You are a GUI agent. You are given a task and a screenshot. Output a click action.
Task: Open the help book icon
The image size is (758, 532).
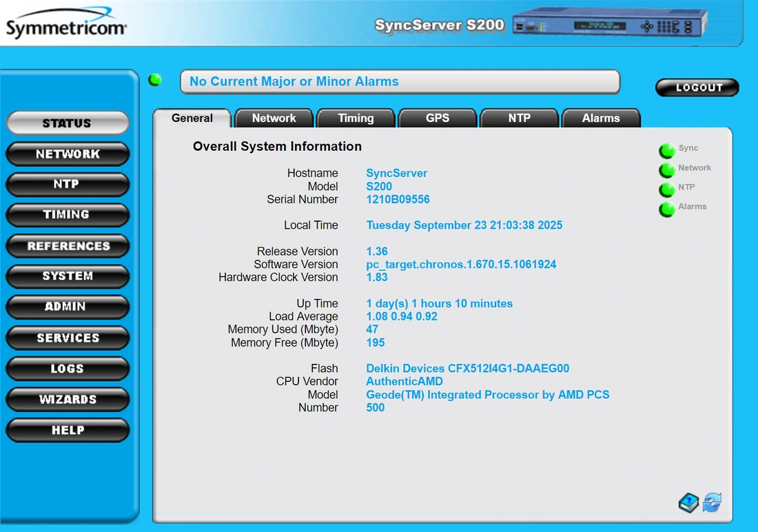pyautogui.click(x=688, y=503)
